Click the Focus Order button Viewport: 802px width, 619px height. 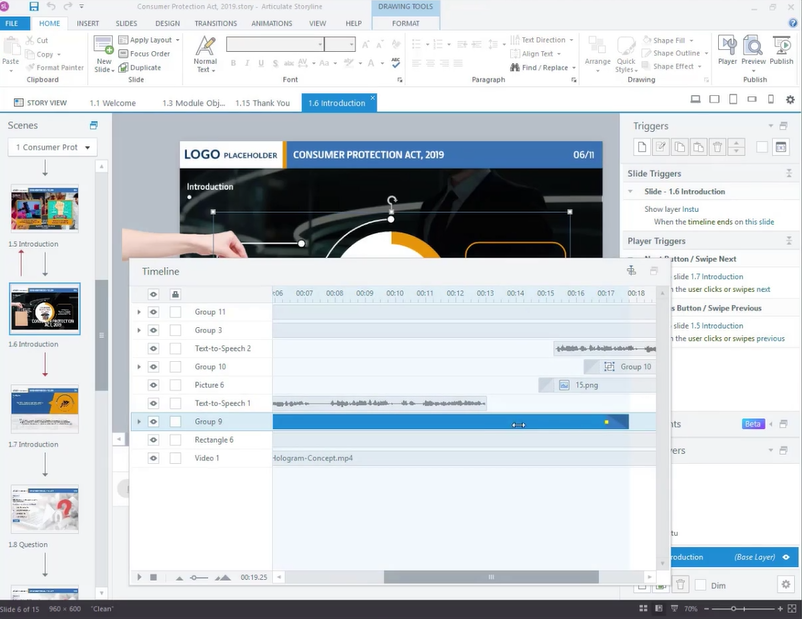tap(144, 54)
